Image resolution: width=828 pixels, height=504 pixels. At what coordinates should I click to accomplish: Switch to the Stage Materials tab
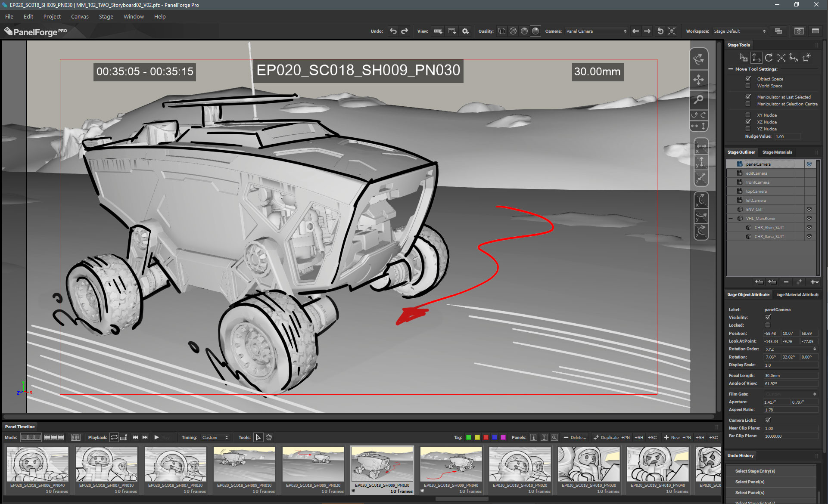pyautogui.click(x=777, y=152)
